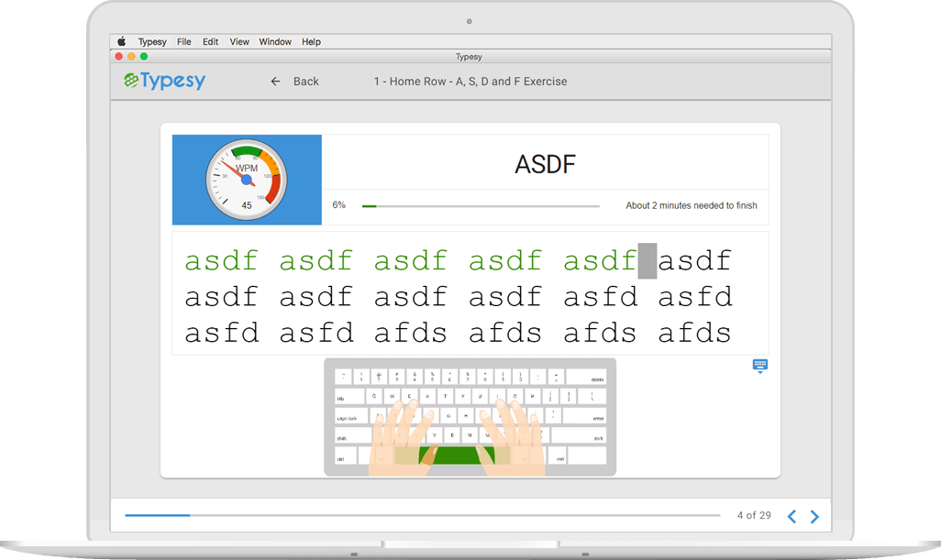
Task: Open the Typesy application menu
Action: (x=152, y=42)
